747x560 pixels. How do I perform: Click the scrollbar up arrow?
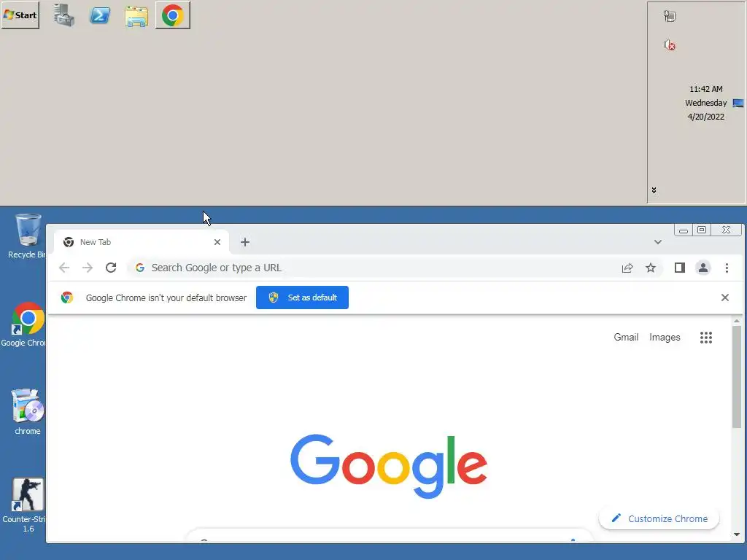(x=737, y=321)
